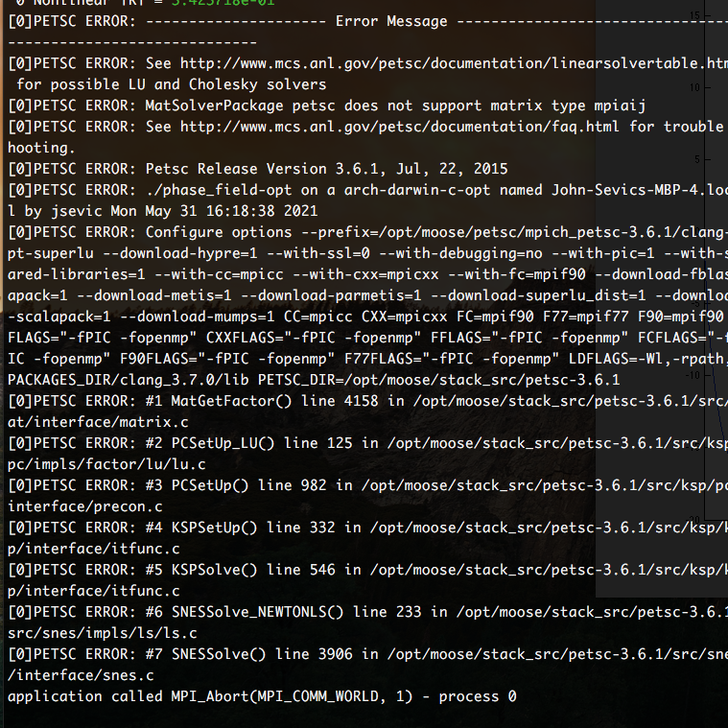The height and width of the screenshot is (728, 728).
Task: Click the 'src/snes/impls/ls/ls.c' path
Action: (x=102, y=633)
